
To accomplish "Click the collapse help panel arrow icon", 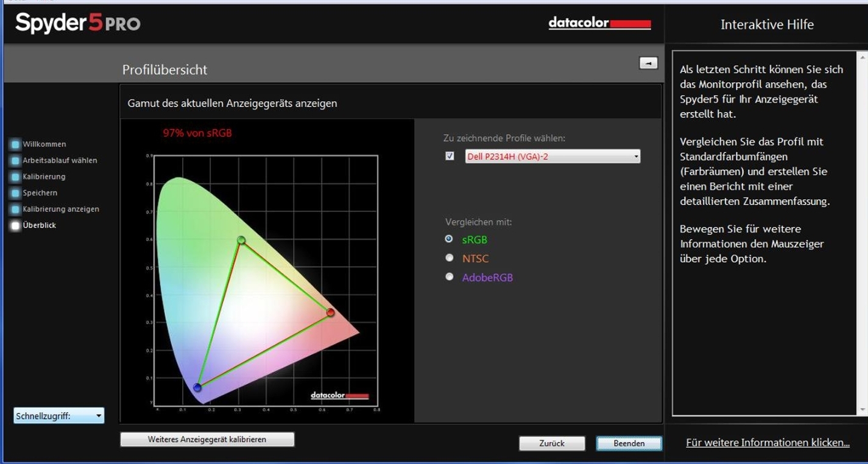I will coord(648,63).
